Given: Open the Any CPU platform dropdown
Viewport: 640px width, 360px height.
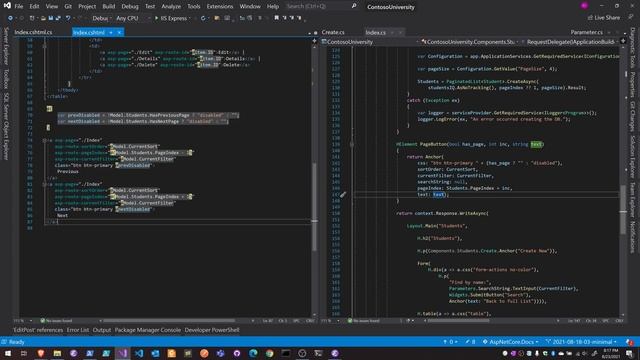Looking at the screenshot, I should click(x=133, y=18).
